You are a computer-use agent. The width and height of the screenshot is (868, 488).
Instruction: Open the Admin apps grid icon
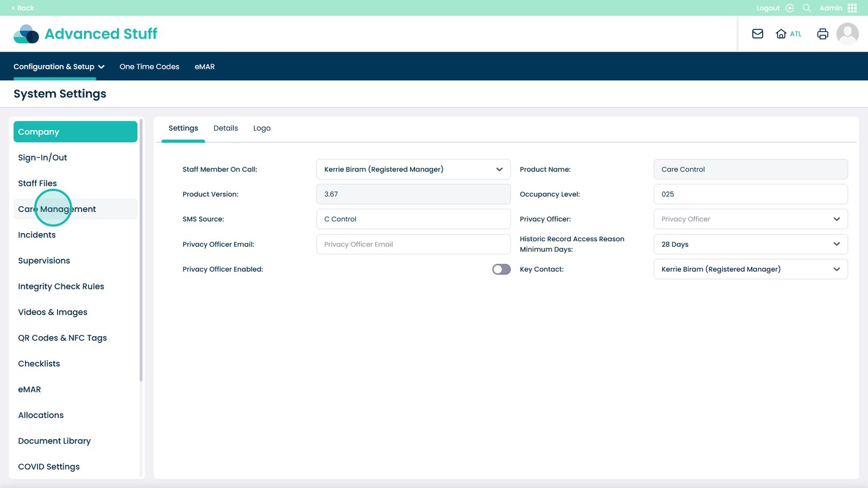pyautogui.click(x=852, y=8)
